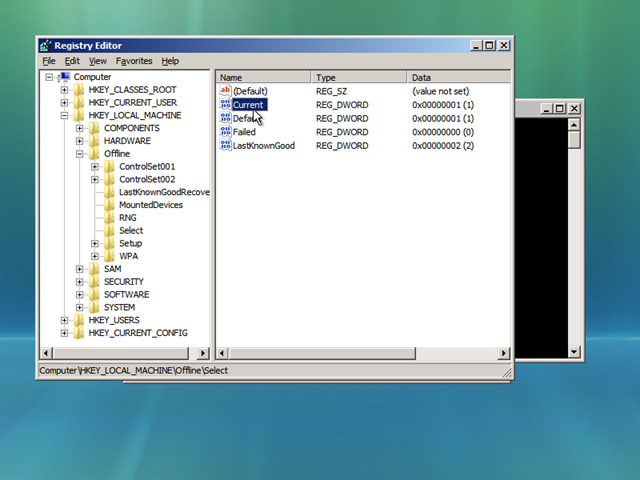Expand the SAM key

coord(80,269)
